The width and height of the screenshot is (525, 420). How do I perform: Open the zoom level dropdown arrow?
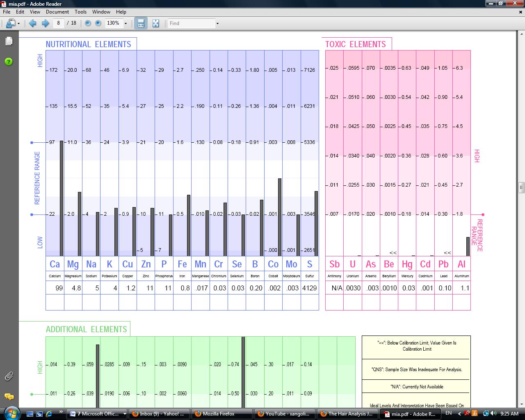click(126, 23)
